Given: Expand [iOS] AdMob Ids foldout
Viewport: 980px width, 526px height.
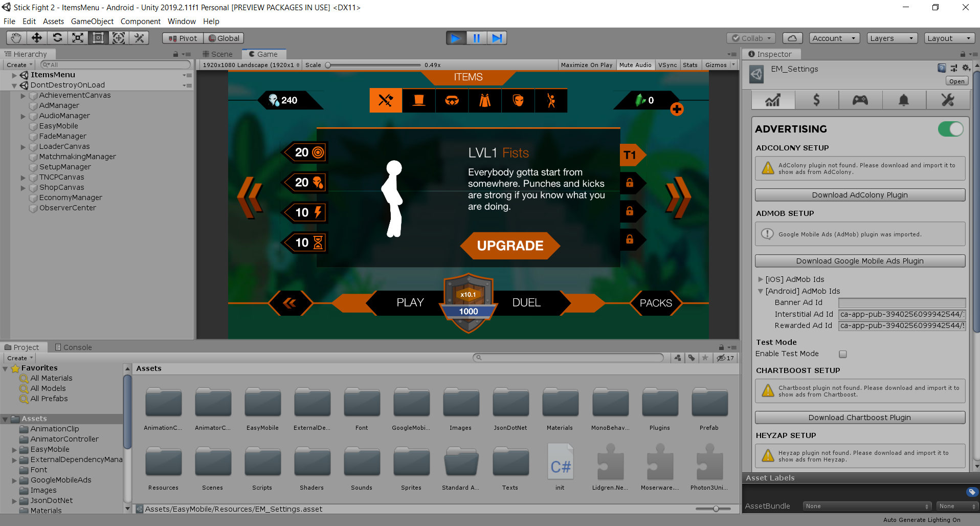Looking at the screenshot, I should click(x=761, y=279).
